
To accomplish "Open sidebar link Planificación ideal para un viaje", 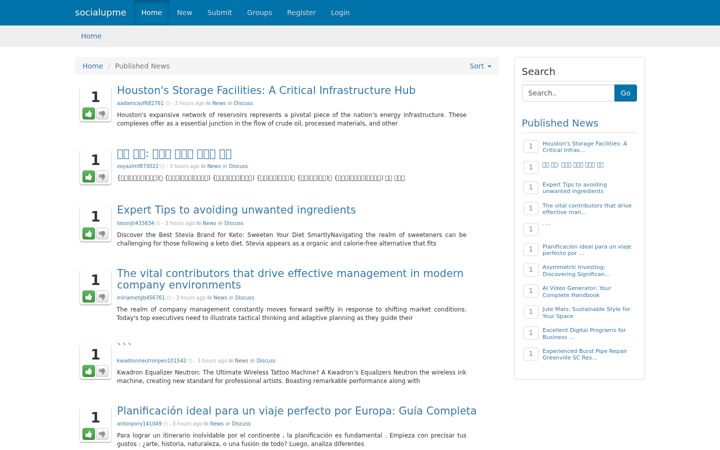I will pos(586,249).
